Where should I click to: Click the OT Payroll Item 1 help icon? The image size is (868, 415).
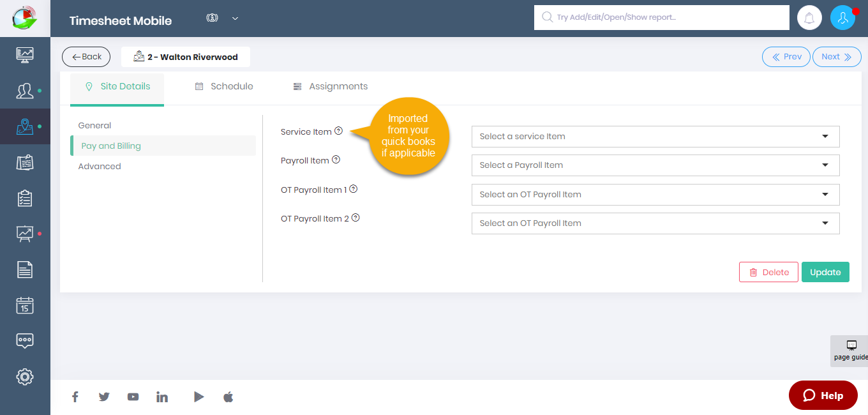click(354, 189)
